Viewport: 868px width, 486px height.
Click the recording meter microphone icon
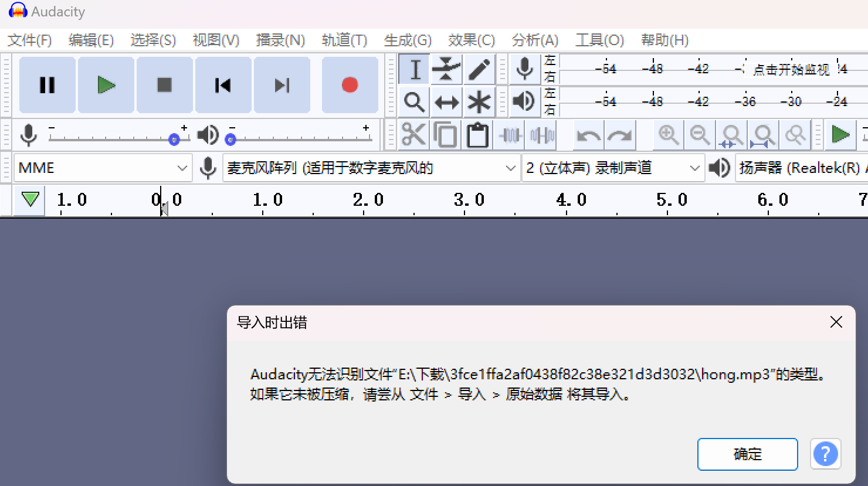point(525,69)
